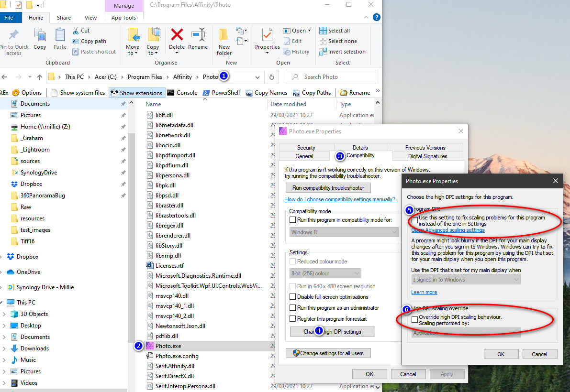Pin to Quick access using pin icon

pos(14,35)
